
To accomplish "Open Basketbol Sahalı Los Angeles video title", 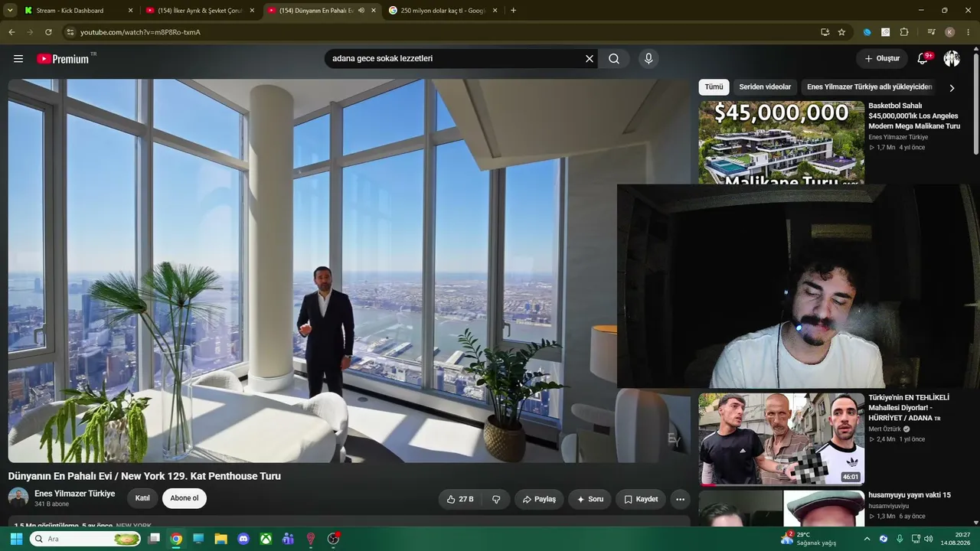I will tap(914, 116).
